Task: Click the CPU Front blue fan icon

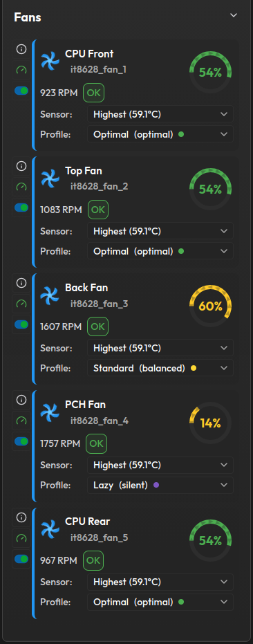Action: [x=50, y=61]
